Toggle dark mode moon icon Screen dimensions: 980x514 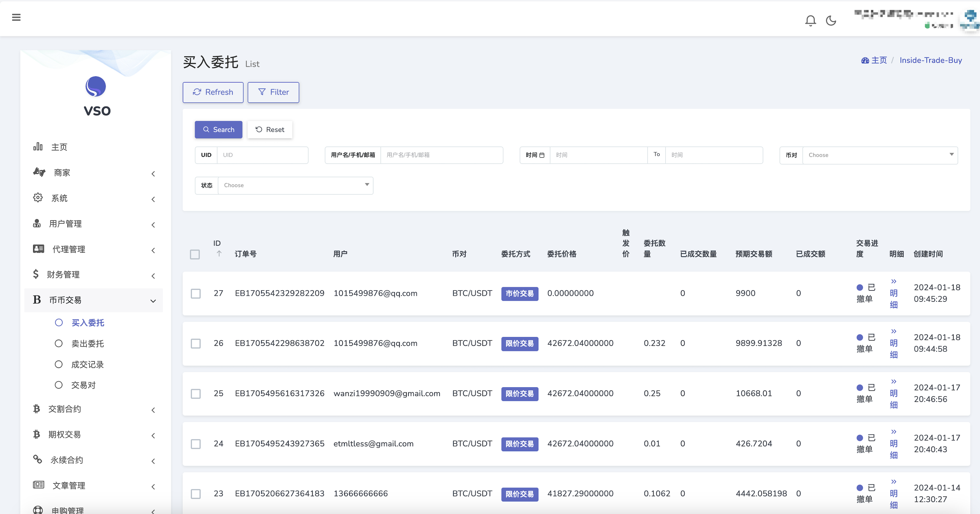click(x=831, y=21)
